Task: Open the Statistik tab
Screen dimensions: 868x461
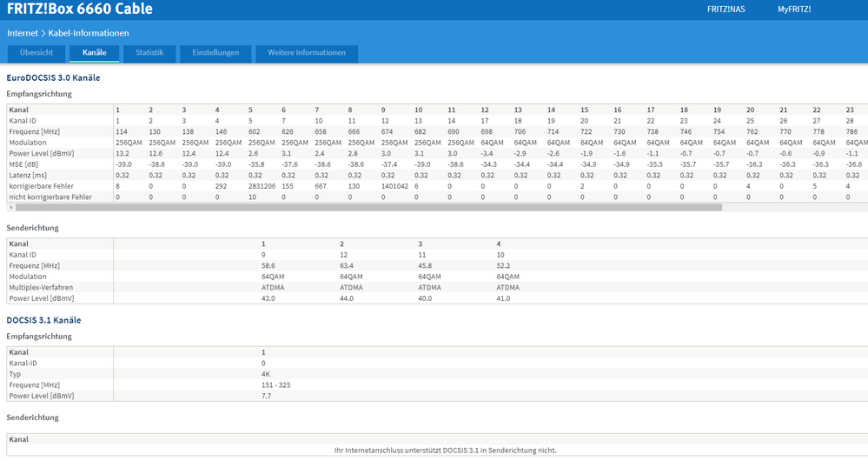Action: (149, 53)
